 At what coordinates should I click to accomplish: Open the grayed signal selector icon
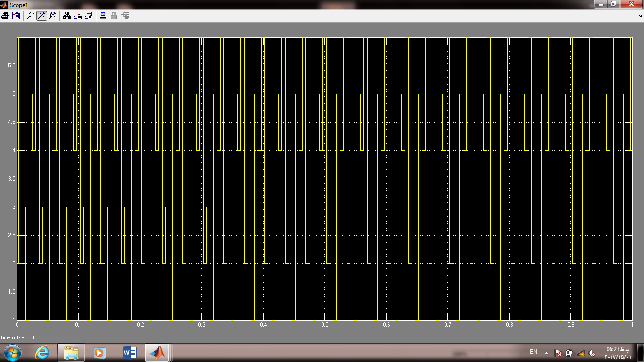(125, 16)
